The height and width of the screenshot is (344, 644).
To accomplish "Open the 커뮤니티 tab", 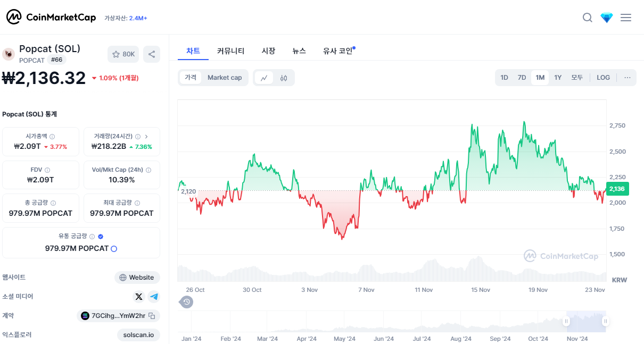I will (231, 51).
